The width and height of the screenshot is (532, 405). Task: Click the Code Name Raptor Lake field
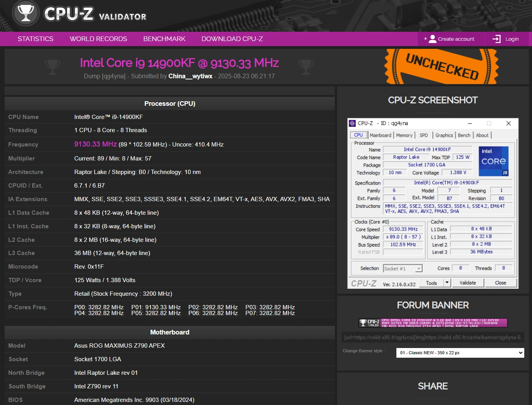pos(406,157)
